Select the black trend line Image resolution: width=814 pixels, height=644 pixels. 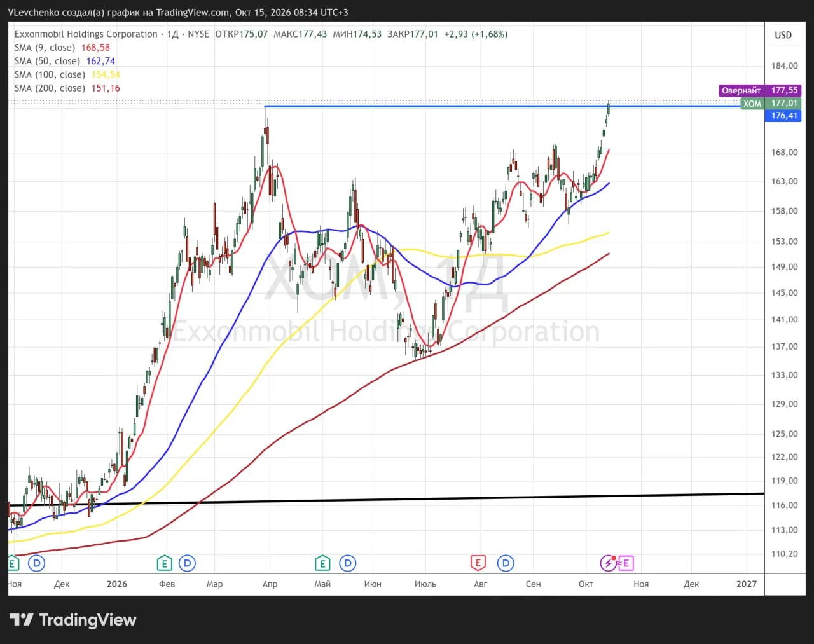386,499
